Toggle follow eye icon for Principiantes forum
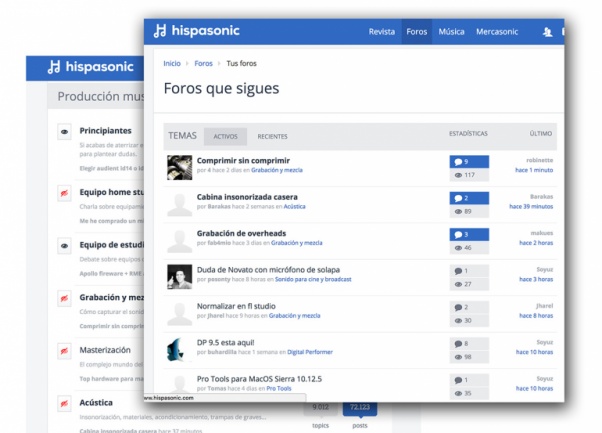 coord(64,132)
